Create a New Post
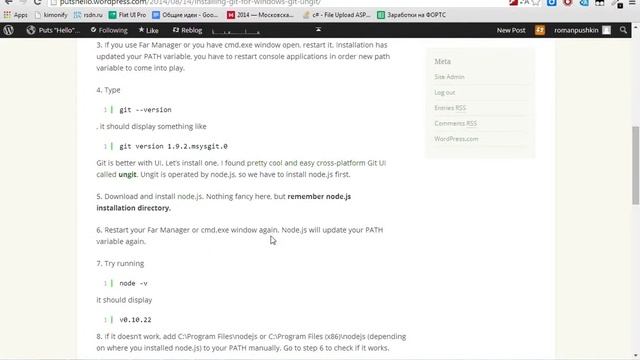This screenshot has width=640, height=360. pyautogui.click(x=511, y=30)
